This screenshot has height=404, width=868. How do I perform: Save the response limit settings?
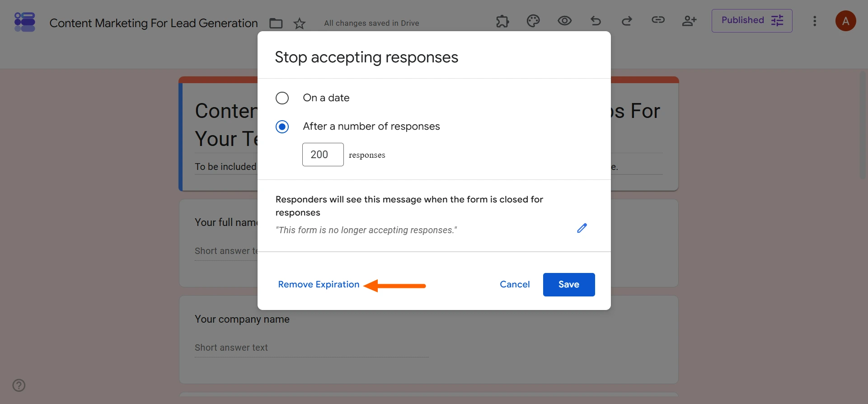569,285
